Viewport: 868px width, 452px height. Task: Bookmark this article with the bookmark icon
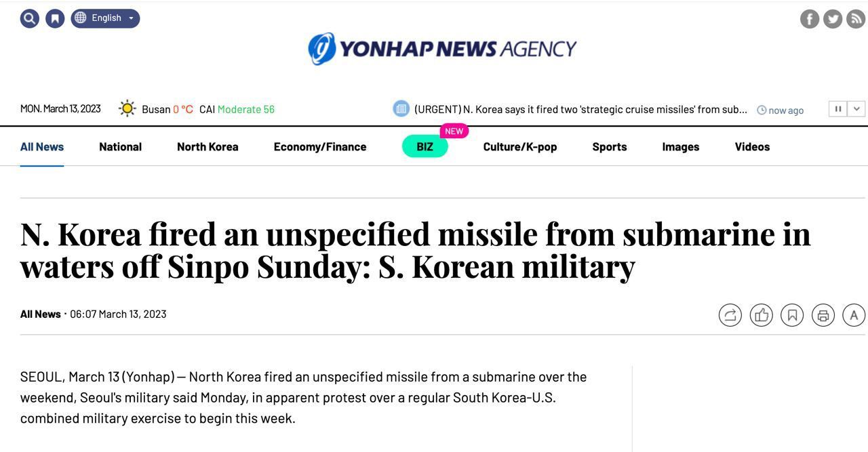tap(792, 315)
